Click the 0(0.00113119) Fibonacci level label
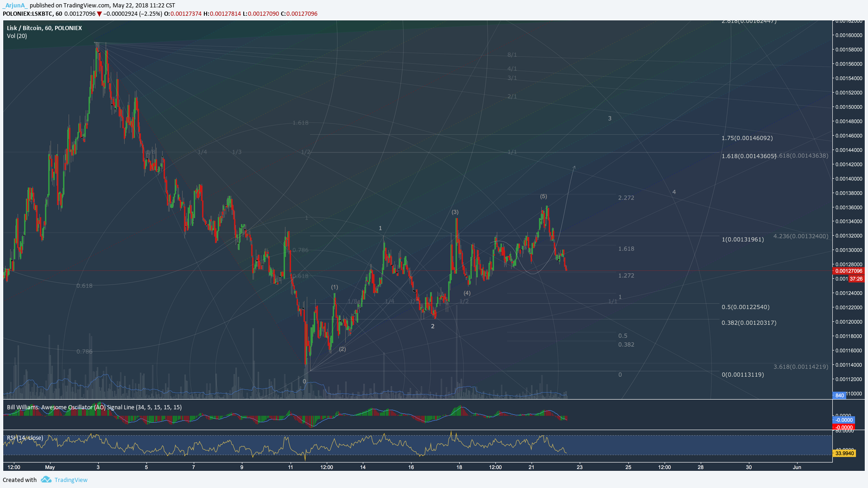Screen dimensions: 868x488 (742, 375)
